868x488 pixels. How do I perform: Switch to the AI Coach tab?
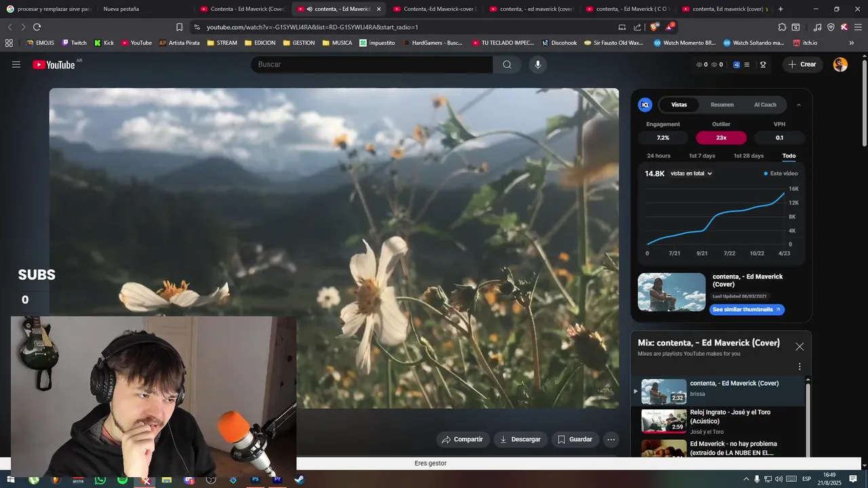(x=765, y=104)
